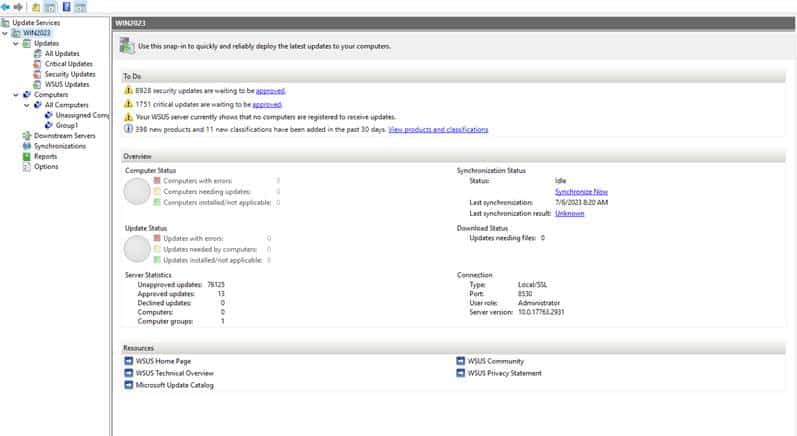
Task: Click the blue Help icon in toolbar
Action: pyautogui.click(x=65, y=7)
